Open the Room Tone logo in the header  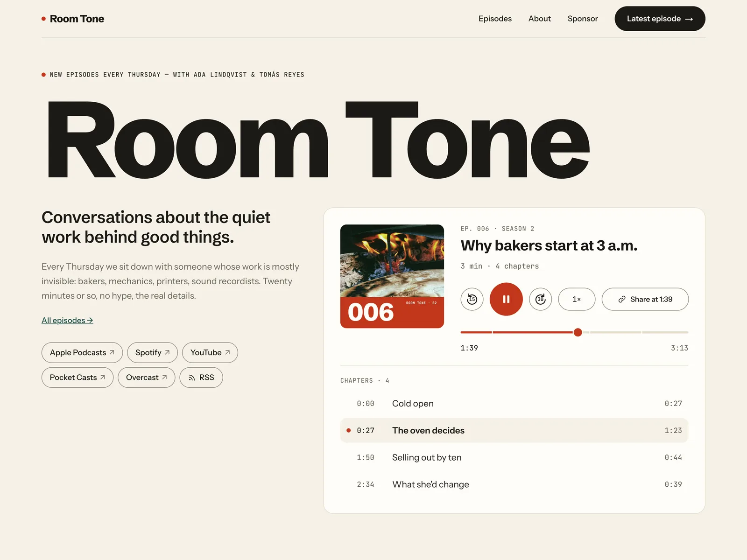pos(73,19)
